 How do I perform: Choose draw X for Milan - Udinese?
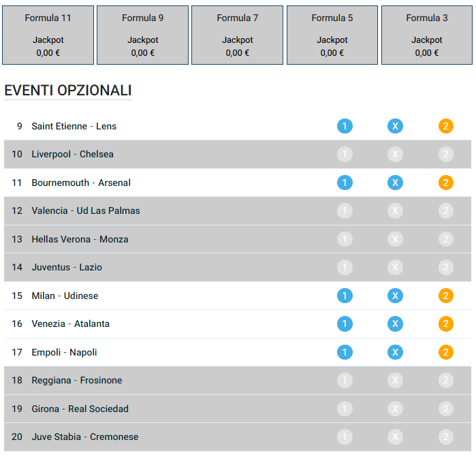click(395, 296)
